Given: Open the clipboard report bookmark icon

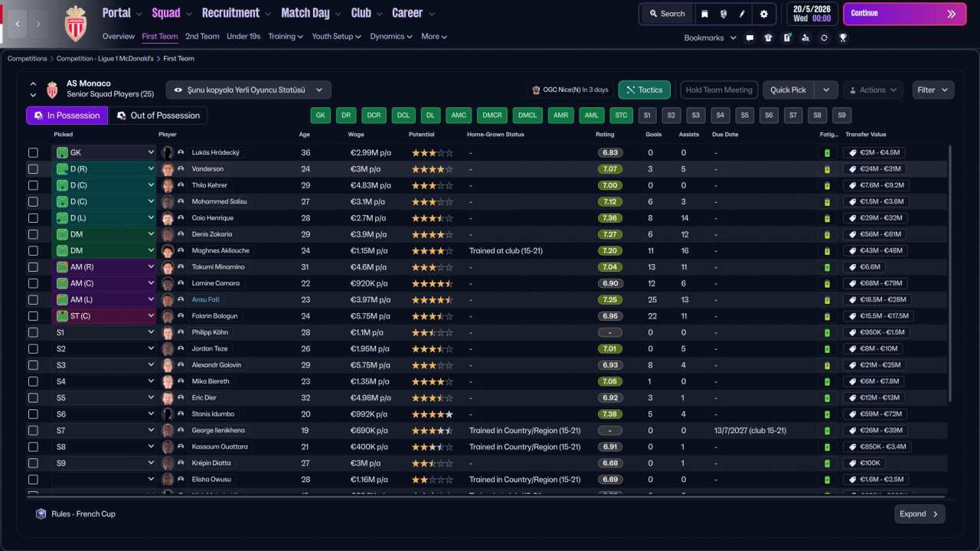Looking at the screenshot, I should point(786,37).
